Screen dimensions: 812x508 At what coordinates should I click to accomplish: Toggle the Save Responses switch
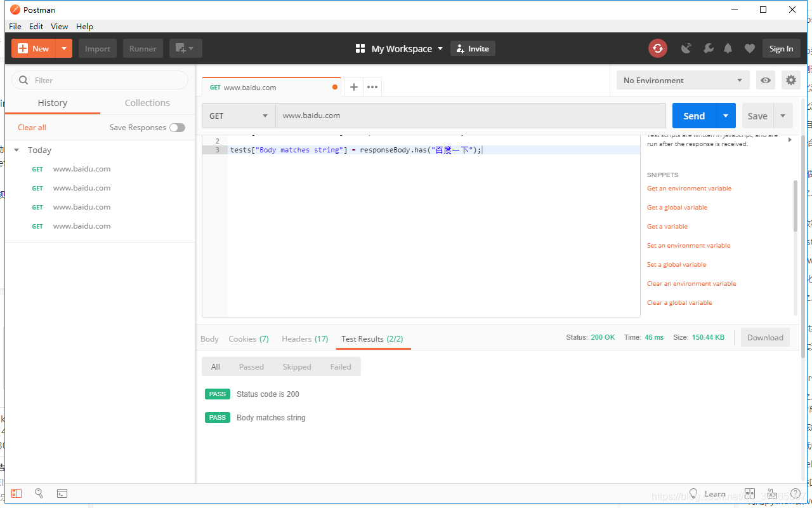tap(177, 128)
